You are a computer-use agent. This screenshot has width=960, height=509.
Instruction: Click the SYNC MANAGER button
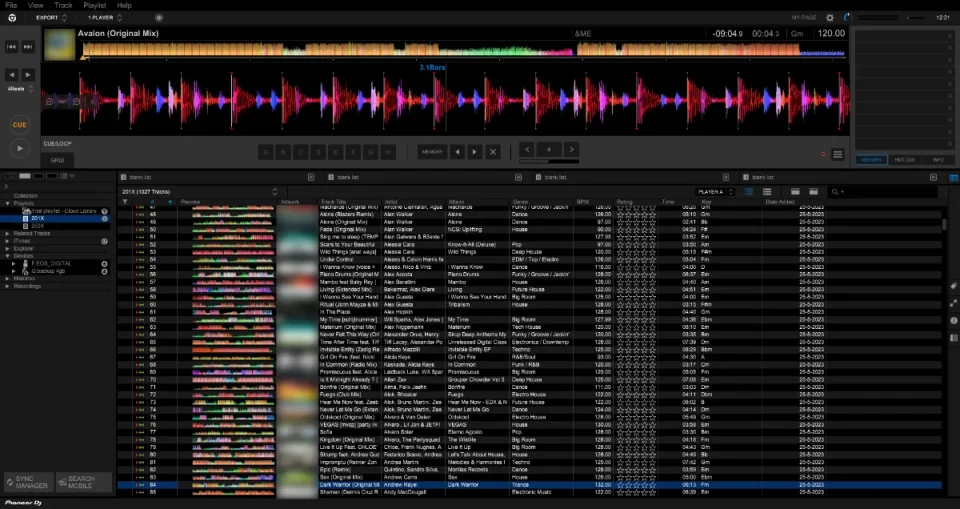(27, 482)
